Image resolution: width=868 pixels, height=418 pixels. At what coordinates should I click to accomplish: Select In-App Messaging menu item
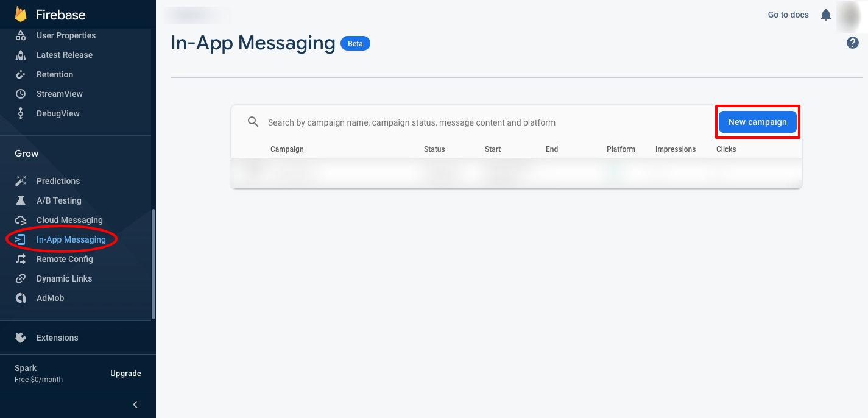click(x=71, y=239)
